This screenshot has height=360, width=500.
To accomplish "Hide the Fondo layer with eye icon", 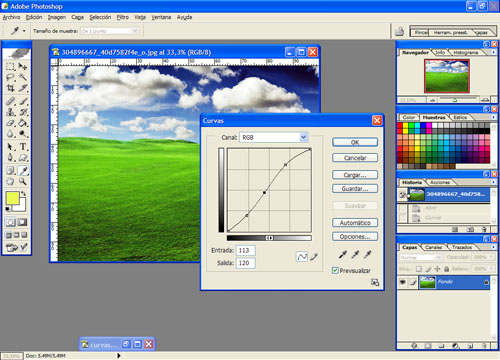I will (403, 282).
